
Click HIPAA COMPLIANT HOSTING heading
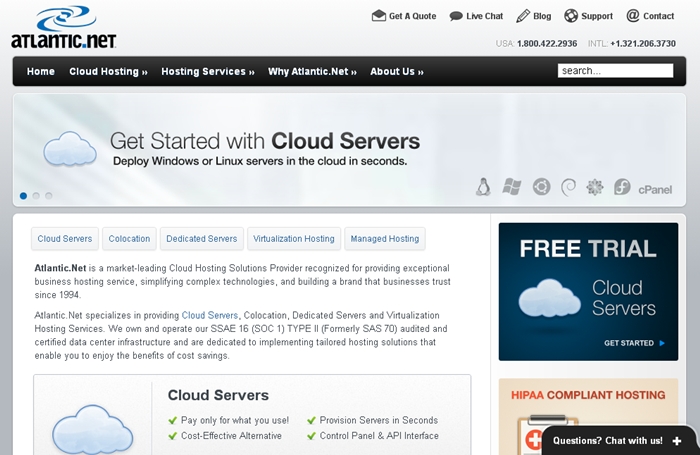[x=588, y=395]
